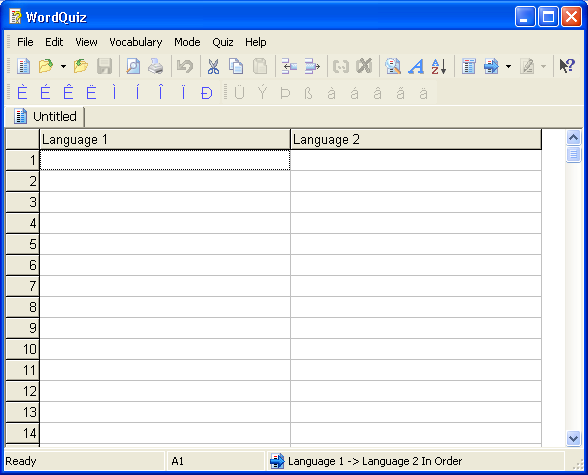This screenshot has height=475, width=588.
Task: Click the What's This help icon
Action: point(567,66)
